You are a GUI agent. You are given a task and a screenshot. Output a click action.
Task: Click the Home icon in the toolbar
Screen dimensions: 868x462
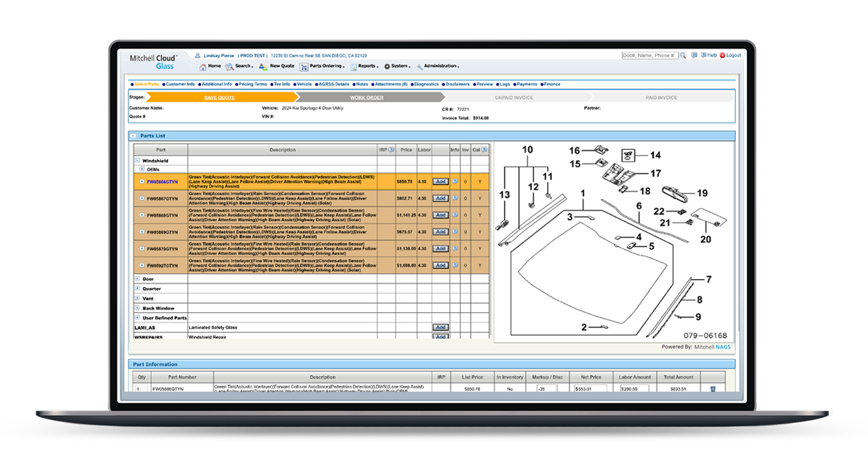(x=203, y=67)
